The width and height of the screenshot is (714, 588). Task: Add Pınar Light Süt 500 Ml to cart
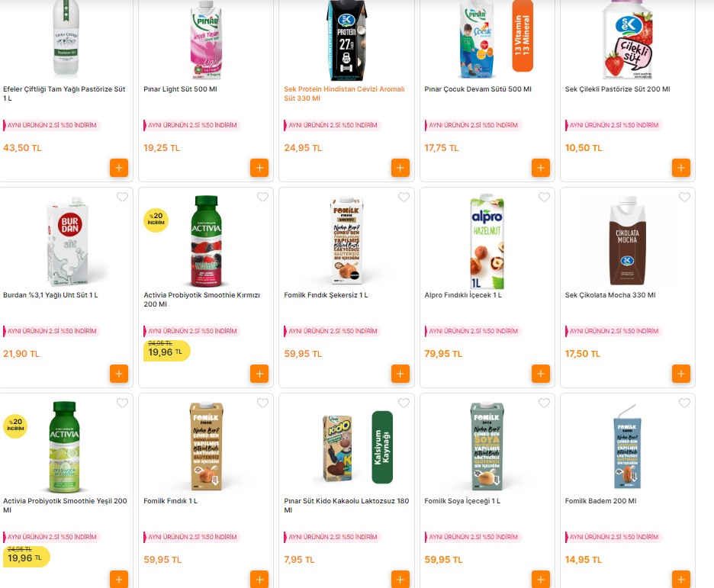(259, 168)
